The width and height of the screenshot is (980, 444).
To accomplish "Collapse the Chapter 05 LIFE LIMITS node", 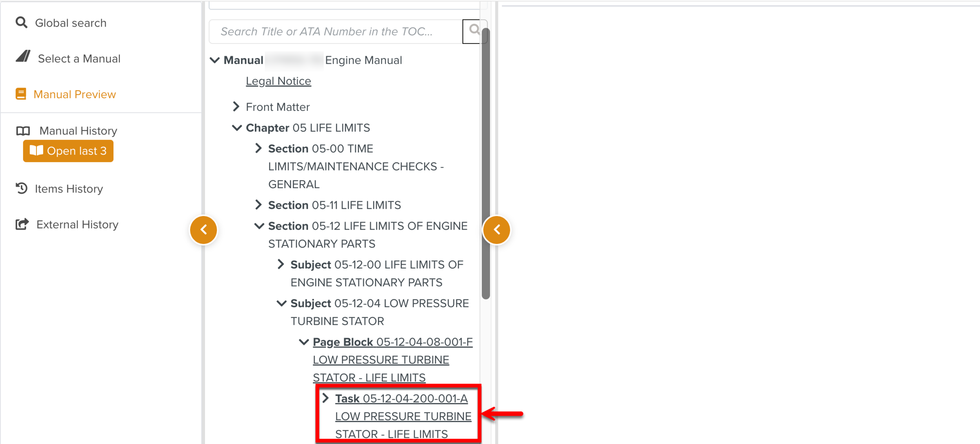I will point(237,127).
